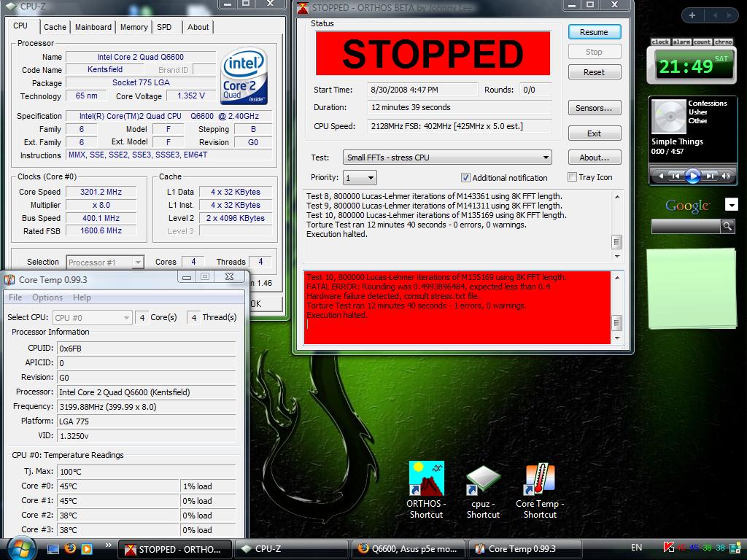Click the red error log scrollbar
747x560 pixels.
click(616, 308)
